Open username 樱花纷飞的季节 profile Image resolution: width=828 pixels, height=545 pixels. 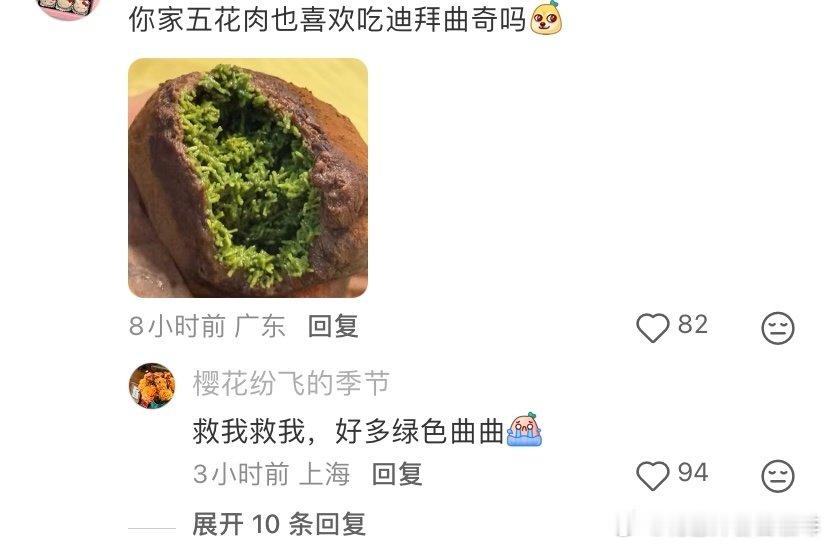pos(291,383)
